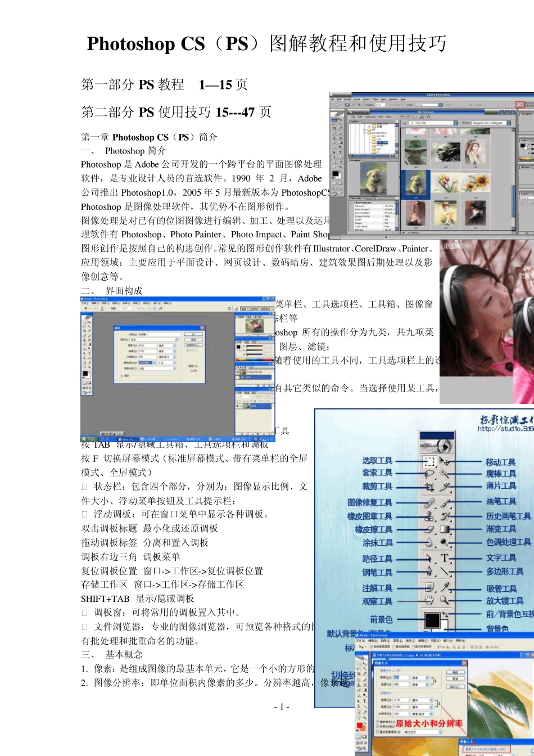Enable the second Move options bar checkbox, 自动选择组

(x=394, y=647)
